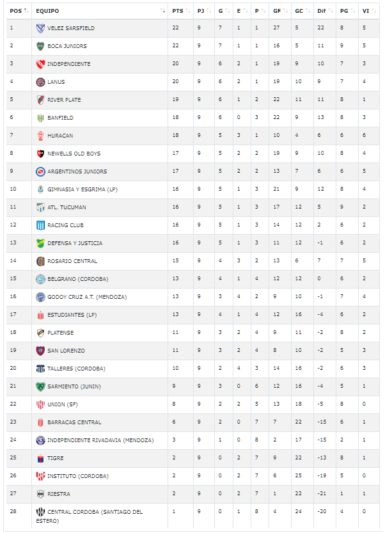Click the River Plate club crest
The height and width of the screenshot is (533, 392).
[x=40, y=100]
